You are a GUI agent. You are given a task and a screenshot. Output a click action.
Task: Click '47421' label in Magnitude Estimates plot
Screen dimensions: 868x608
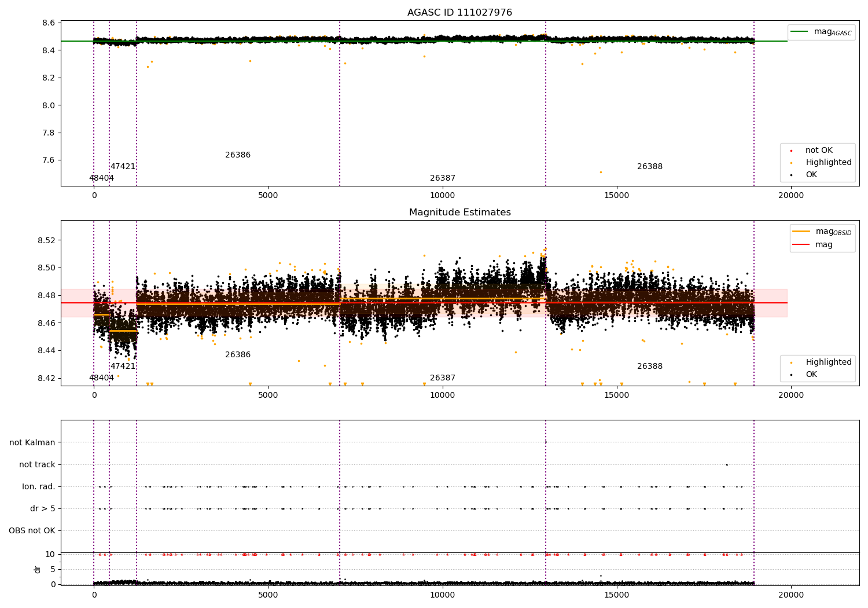[123, 367]
